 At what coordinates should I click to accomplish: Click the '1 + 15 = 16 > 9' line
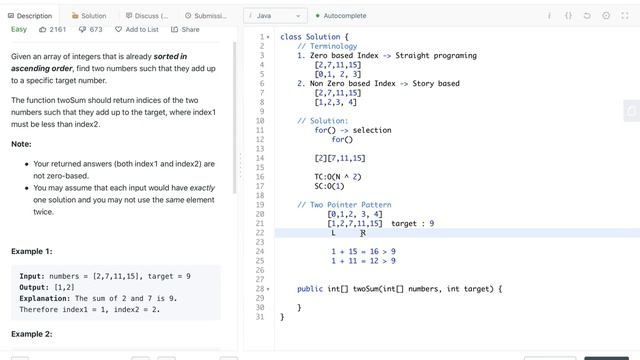click(364, 251)
